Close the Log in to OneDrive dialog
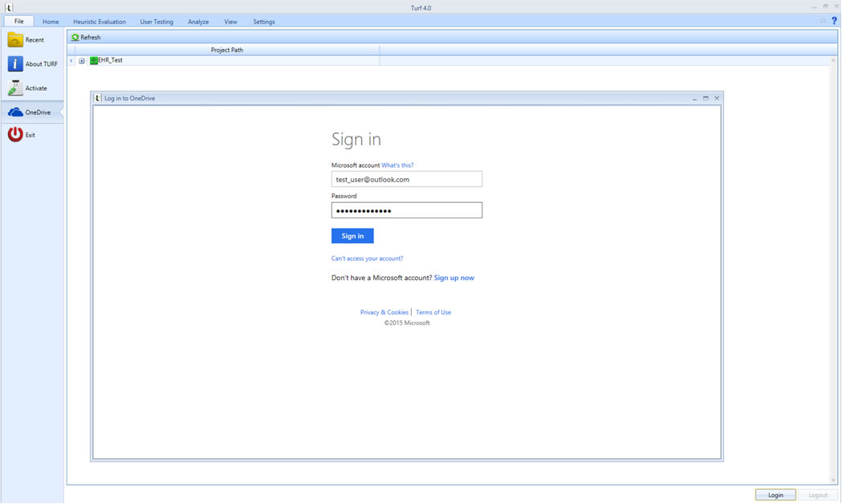 click(x=716, y=98)
